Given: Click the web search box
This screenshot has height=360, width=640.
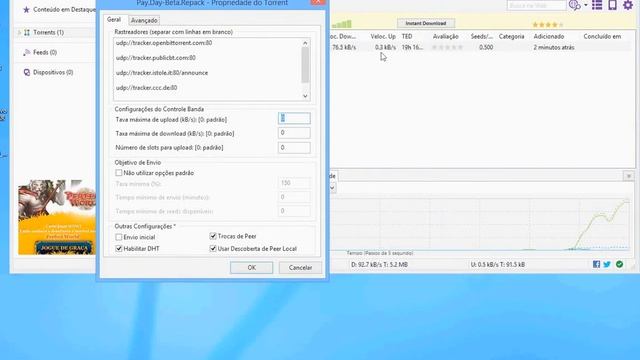Looking at the screenshot, I should [x=536, y=5].
